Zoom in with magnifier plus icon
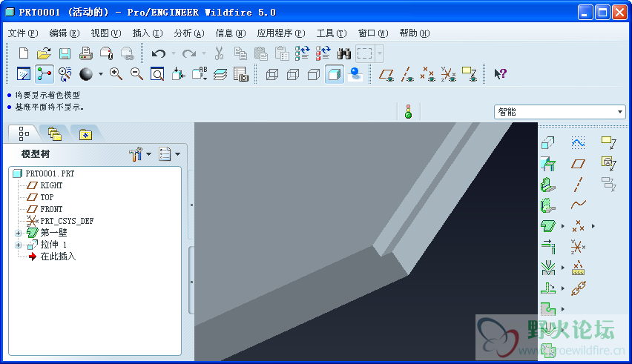The height and width of the screenshot is (364, 632). pos(116,74)
